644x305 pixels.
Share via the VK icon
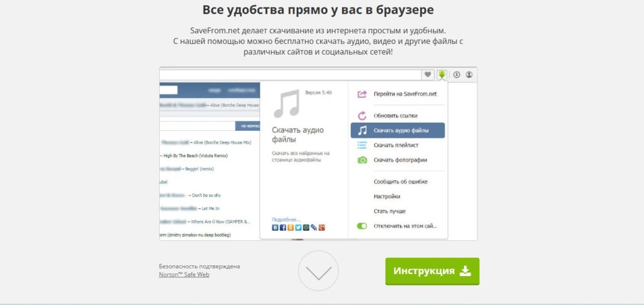(x=275, y=228)
